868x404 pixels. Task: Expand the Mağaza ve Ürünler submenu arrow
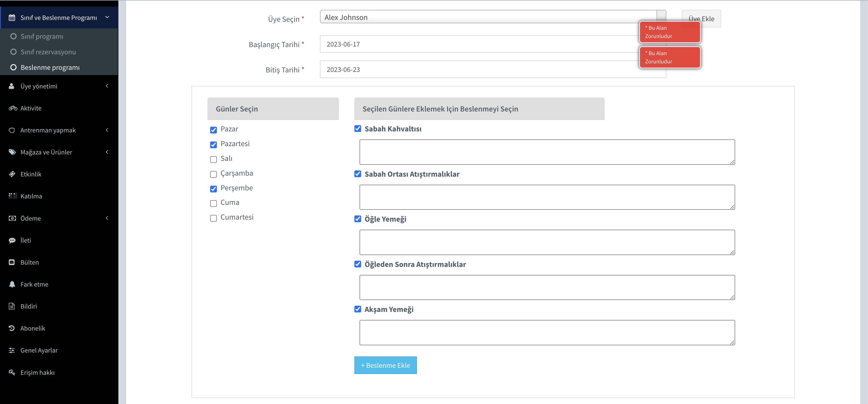click(x=107, y=152)
